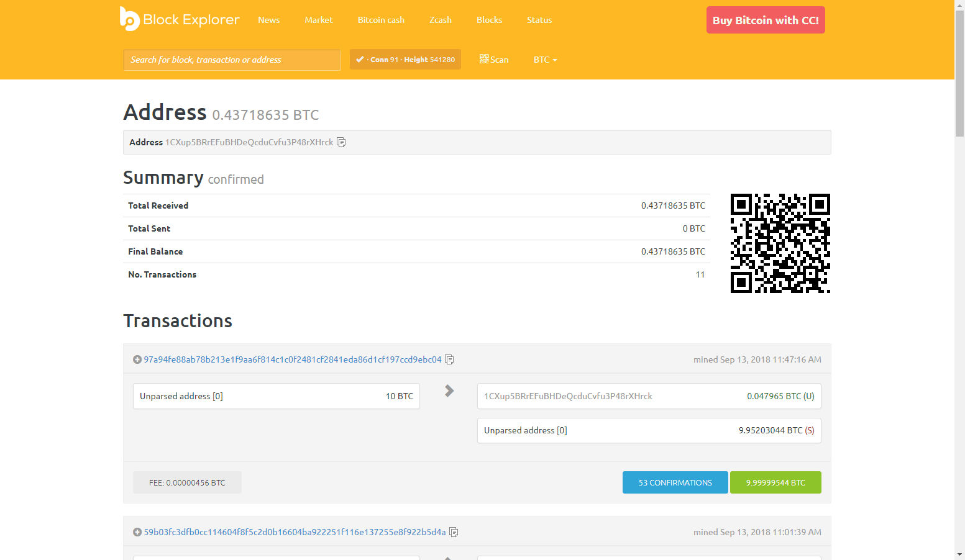
Task: Click the 53 Confirmations button
Action: pos(675,482)
